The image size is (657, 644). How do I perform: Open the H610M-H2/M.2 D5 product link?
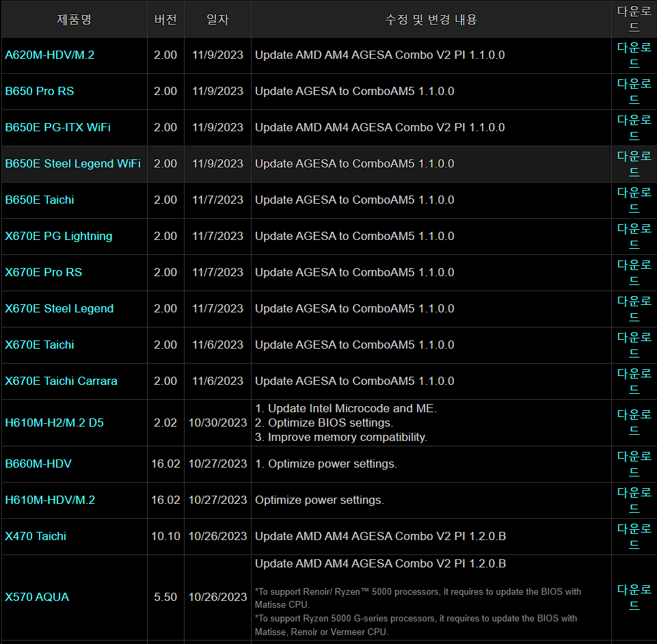[x=55, y=422]
